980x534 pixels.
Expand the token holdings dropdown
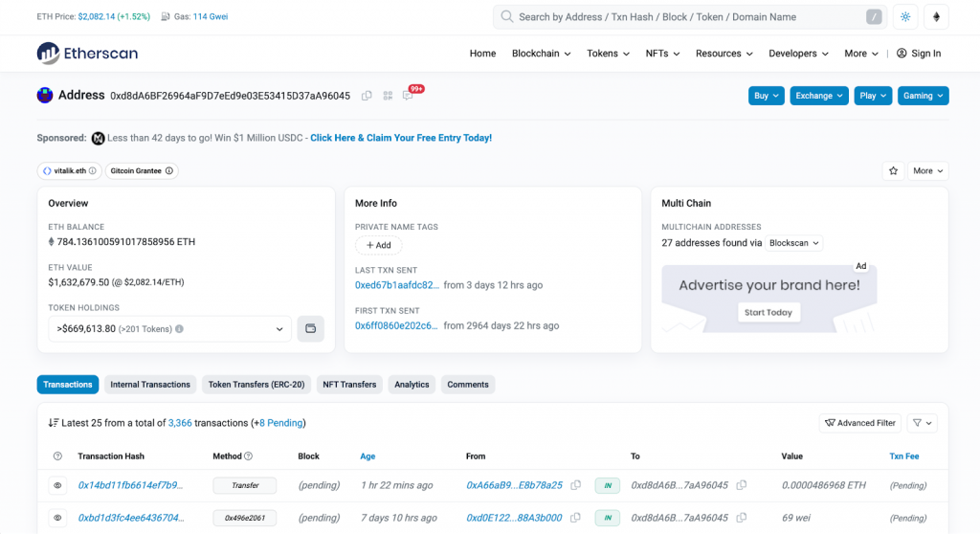coord(169,329)
